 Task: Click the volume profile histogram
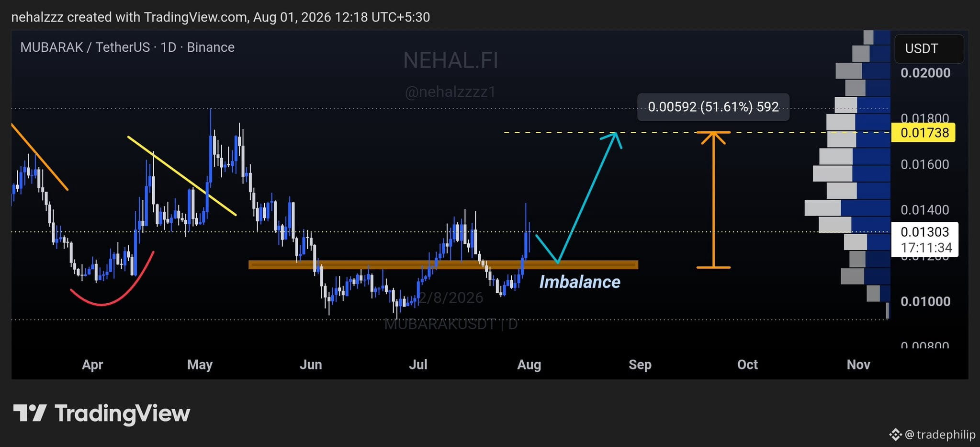847,174
